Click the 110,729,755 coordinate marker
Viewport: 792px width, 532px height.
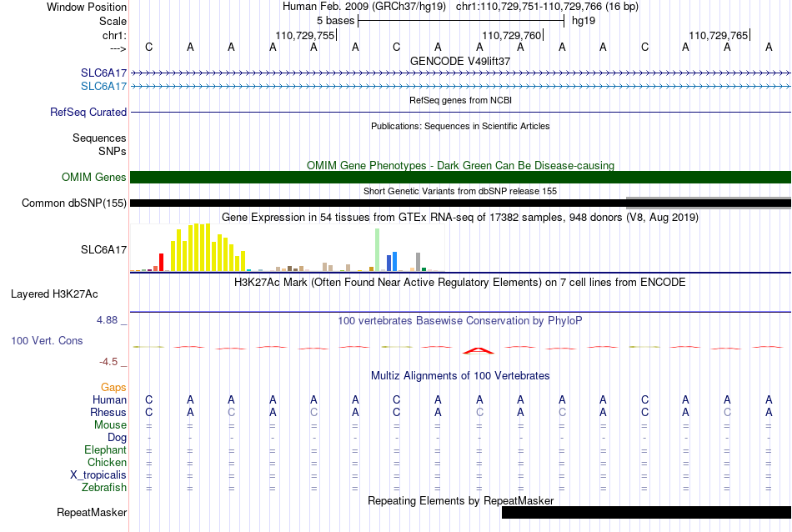(x=305, y=35)
